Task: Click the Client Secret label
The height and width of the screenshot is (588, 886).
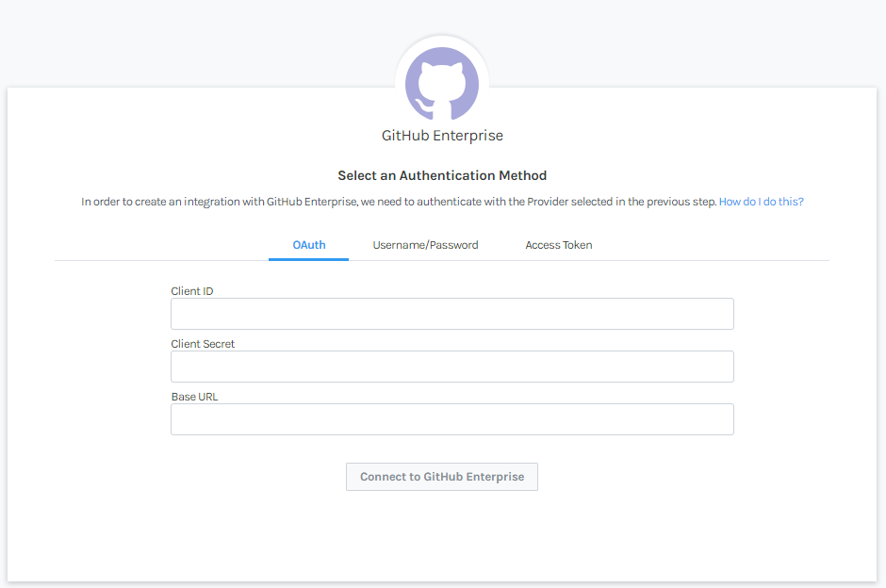Action: tap(203, 343)
